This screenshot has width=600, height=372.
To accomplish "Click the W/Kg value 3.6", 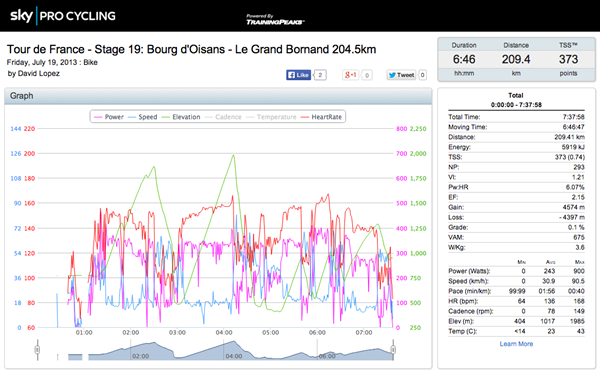I will [x=580, y=247].
